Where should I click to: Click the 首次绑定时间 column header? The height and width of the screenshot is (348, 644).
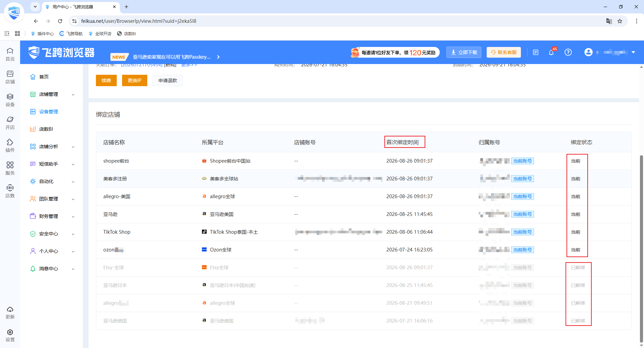click(402, 142)
